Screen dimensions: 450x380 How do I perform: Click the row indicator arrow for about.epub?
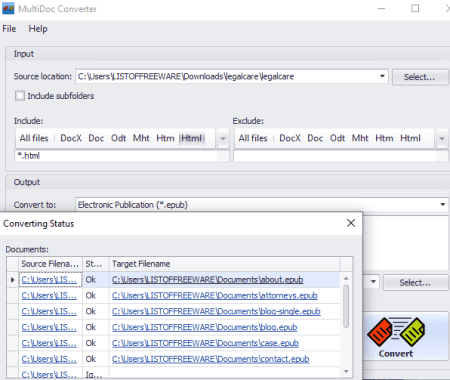[x=13, y=280]
